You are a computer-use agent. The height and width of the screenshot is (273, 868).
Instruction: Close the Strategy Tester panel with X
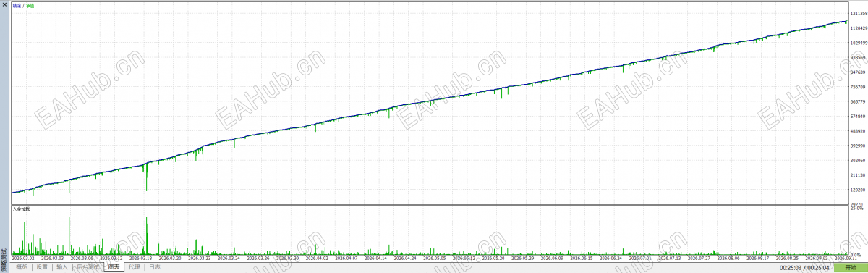point(4,4)
